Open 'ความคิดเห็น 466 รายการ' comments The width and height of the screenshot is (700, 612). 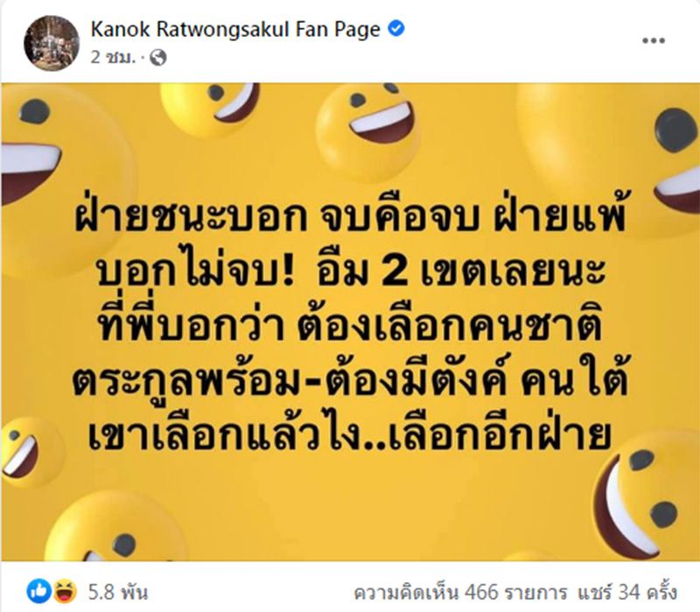[460, 593]
